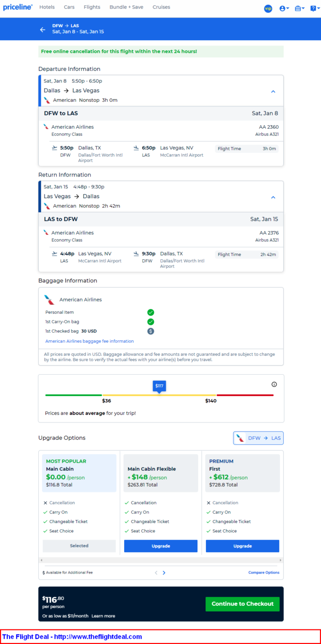Click American Airlines logo in Baggage Information
Viewport: 321px width, 644px height.
[49, 300]
